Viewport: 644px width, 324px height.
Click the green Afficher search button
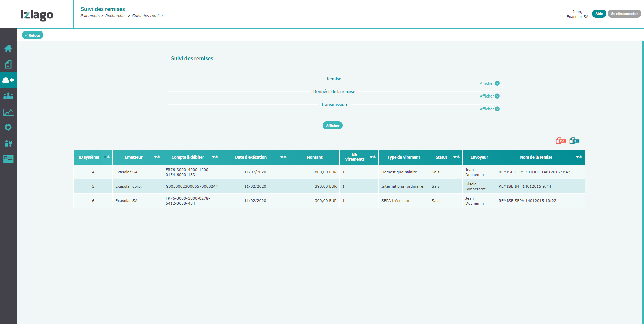pos(333,126)
